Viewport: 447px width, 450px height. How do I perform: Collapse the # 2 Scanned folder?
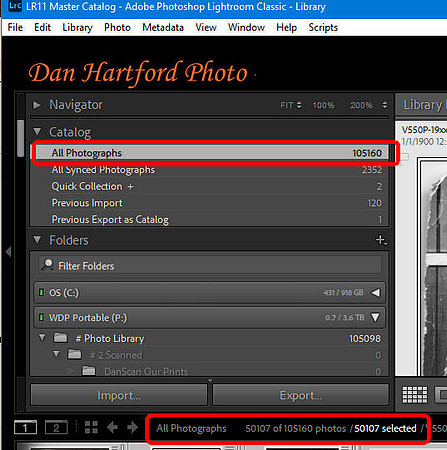point(56,354)
